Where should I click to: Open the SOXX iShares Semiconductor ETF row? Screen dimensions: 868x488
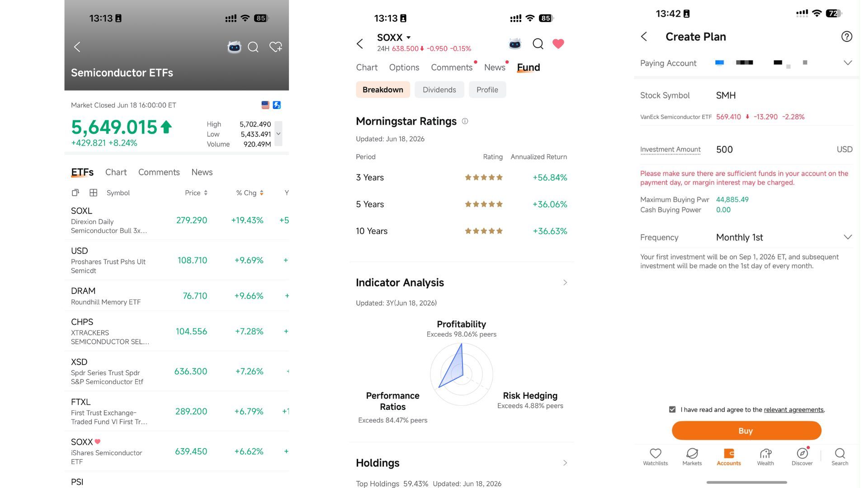click(x=177, y=451)
